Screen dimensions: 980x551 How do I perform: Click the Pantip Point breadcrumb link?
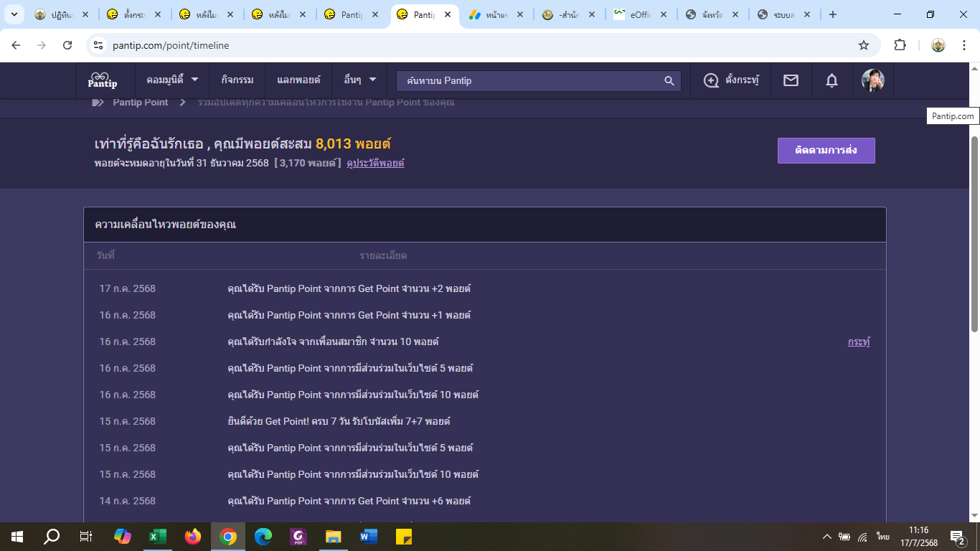coord(141,103)
